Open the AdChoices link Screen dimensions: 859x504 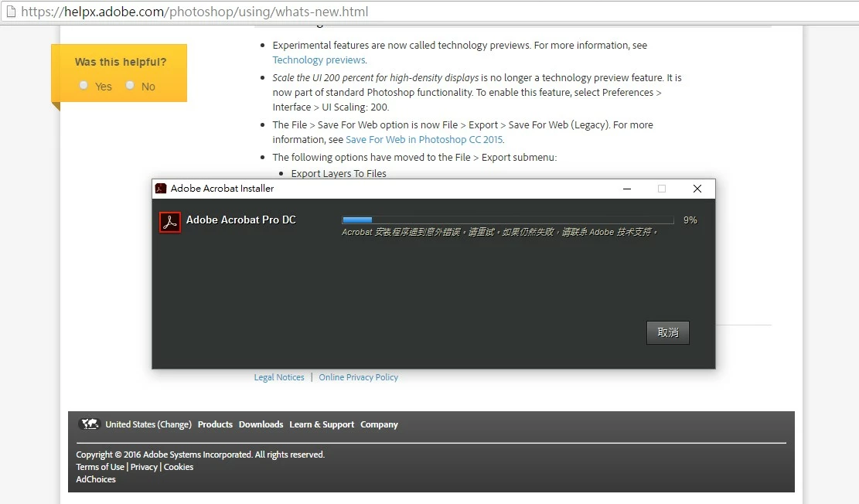coord(96,479)
